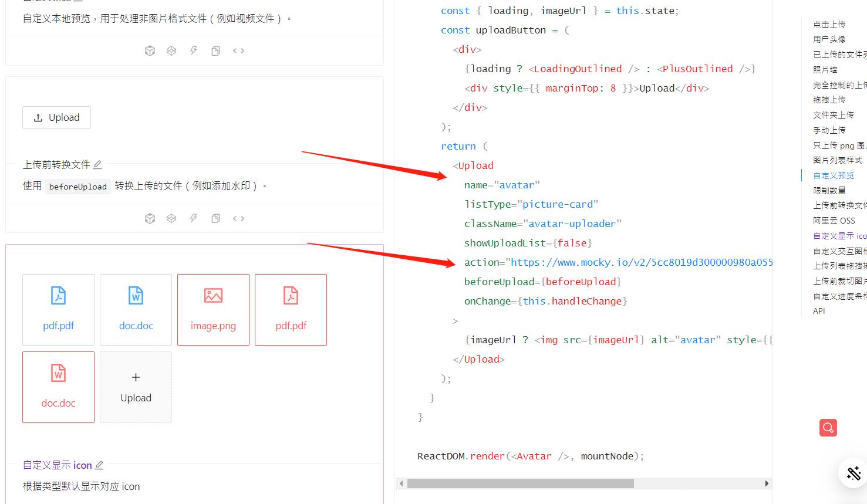
Task: Click the plus icon in Upload card
Action: coord(136,377)
